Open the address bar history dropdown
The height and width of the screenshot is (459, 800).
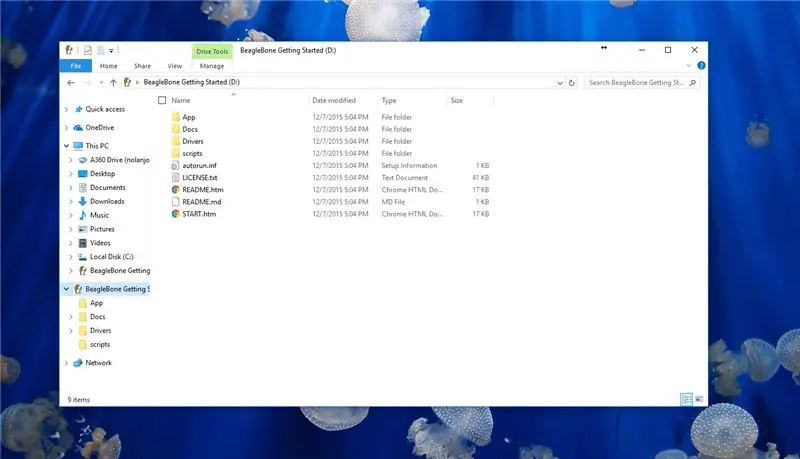(x=560, y=83)
